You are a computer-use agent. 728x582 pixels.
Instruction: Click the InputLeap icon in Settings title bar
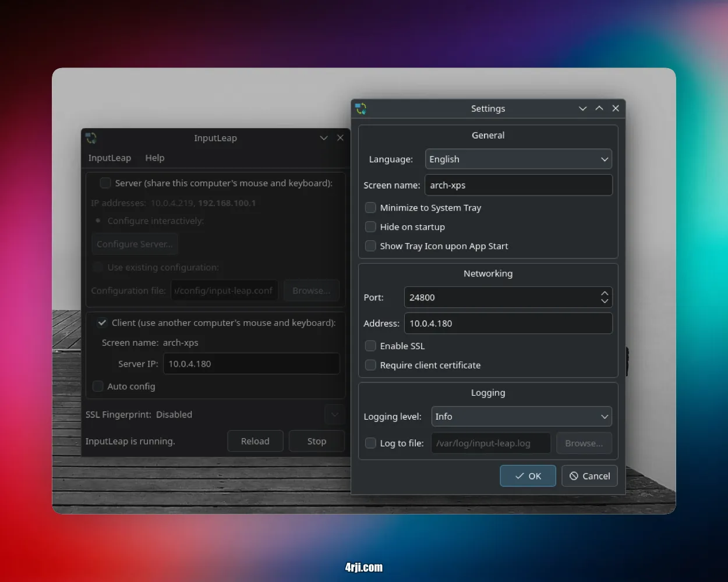coord(361,109)
